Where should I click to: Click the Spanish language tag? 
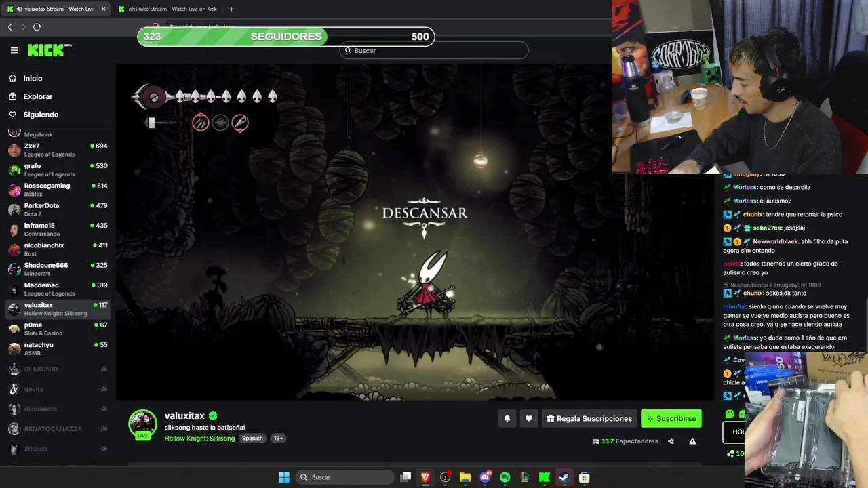point(252,439)
